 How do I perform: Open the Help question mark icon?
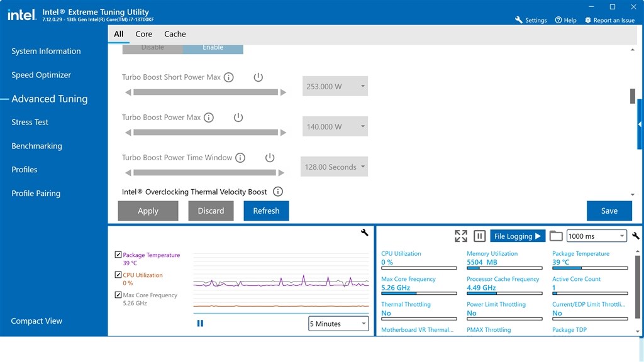click(x=558, y=19)
